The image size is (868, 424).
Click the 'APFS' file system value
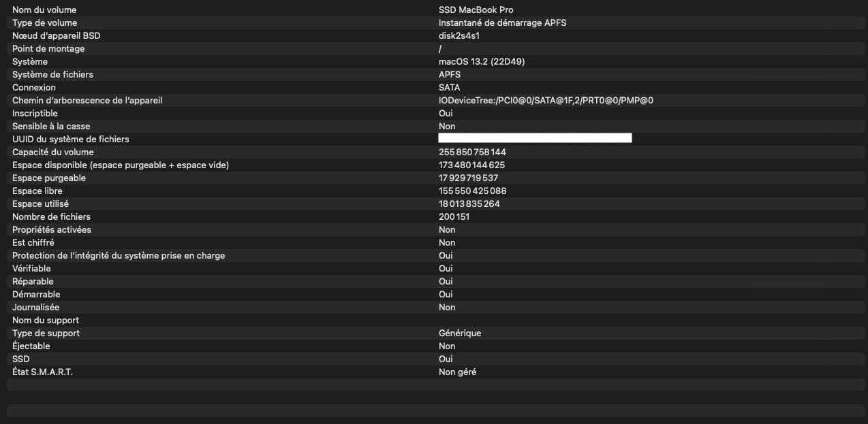[450, 75]
